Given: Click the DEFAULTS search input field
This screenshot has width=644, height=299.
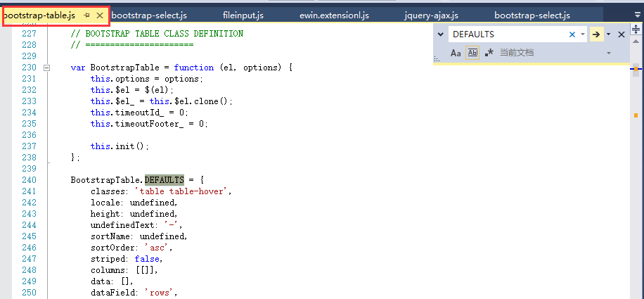Looking at the screenshot, I should pos(509,34).
